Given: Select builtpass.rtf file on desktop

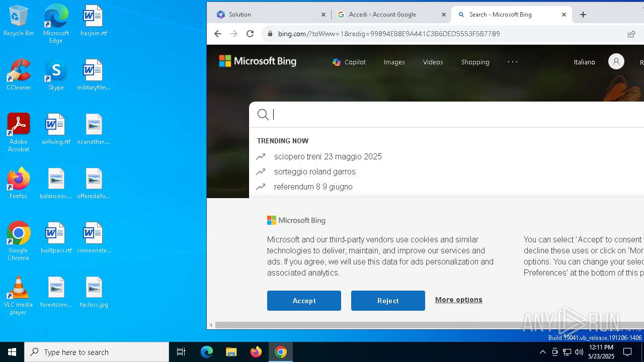Looking at the screenshot, I should (x=56, y=238).
